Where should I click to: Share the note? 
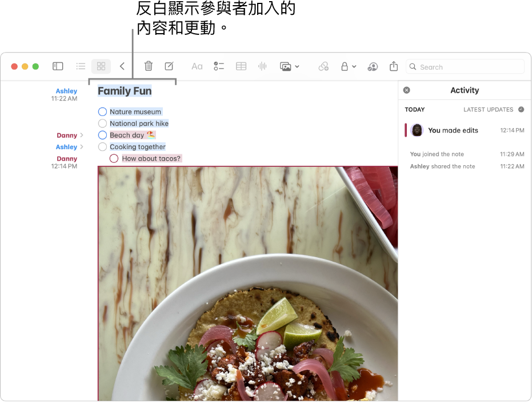tap(394, 66)
